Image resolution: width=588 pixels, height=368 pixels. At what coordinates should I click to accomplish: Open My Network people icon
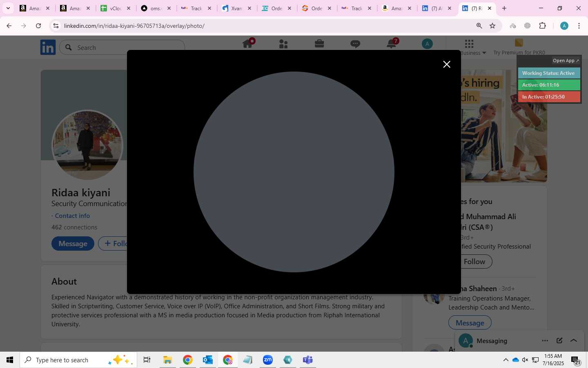283,44
